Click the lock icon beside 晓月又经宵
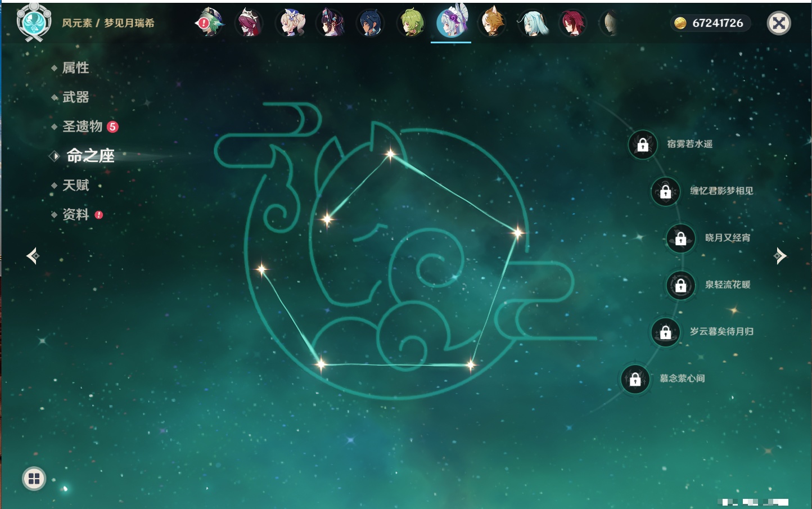Screen dimensions: 812x509 click(681, 238)
